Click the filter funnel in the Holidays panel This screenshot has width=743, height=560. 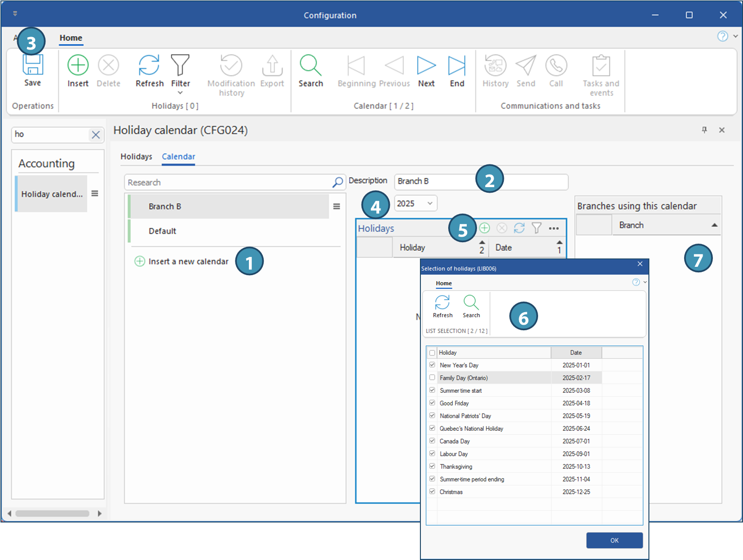pyautogui.click(x=536, y=228)
